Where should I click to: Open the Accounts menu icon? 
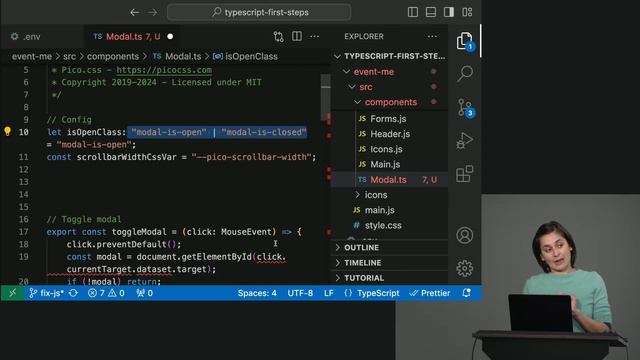point(464,236)
